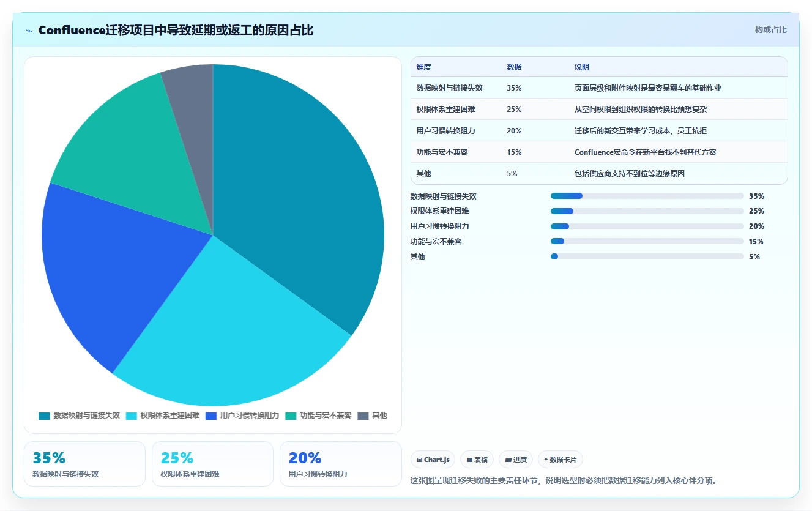Image resolution: width=812 pixels, height=511 pixels.
Task: Click the 5% progress bar for 其他
Action: tap(647, 256)
